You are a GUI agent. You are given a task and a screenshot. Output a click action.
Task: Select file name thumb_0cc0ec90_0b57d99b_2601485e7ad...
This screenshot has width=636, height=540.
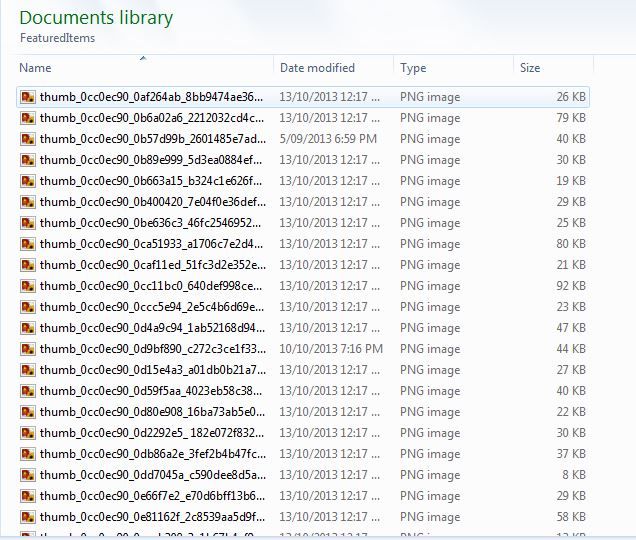coord(153,139)
